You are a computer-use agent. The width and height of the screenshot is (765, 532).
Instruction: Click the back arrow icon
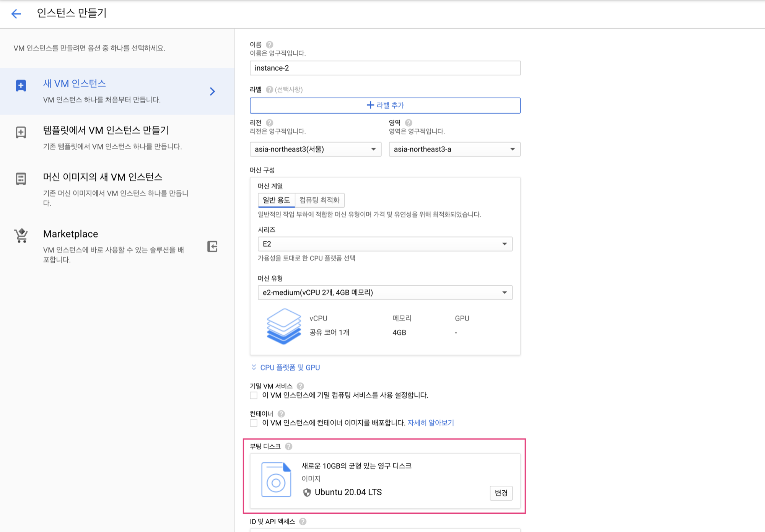pos(16,14)
